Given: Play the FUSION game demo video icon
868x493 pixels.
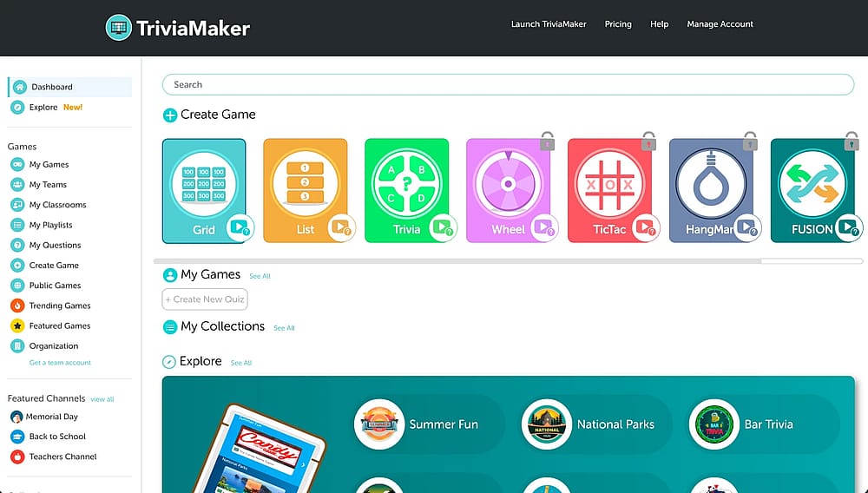Looking at the screenshot, I should 848,227.
